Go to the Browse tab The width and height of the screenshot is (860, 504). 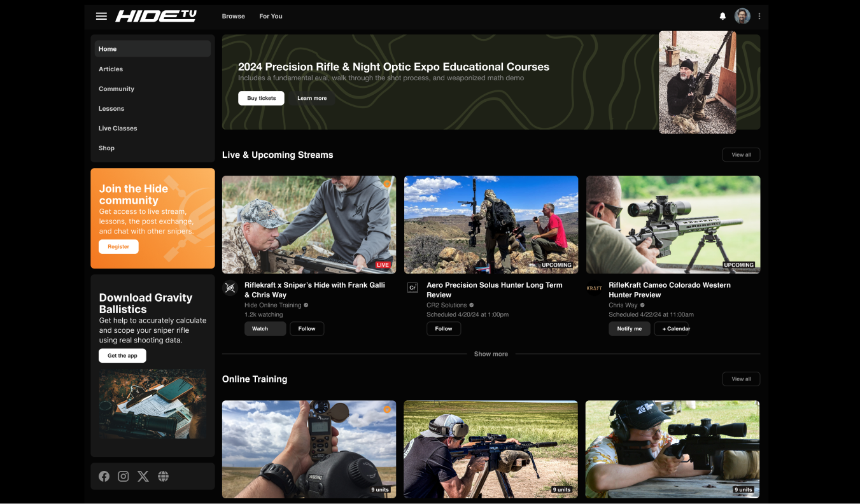click(234, 16)
